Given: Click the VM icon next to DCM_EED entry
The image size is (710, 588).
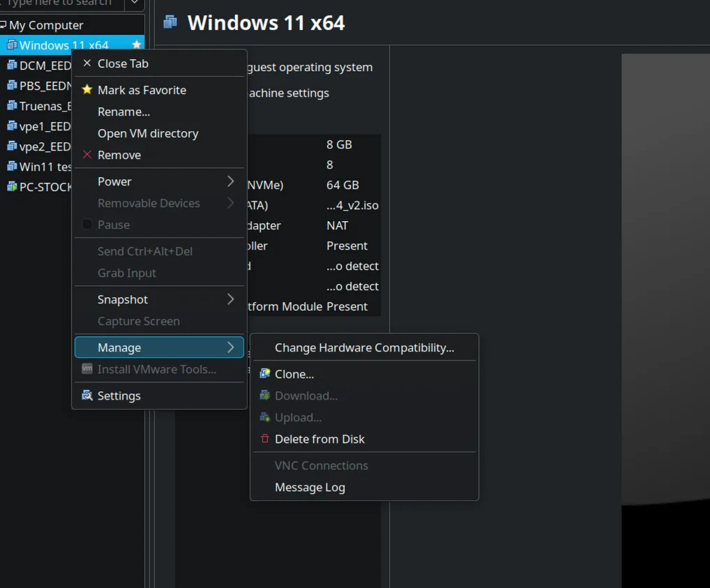Looking at the screenshot, I should [x=12, y=65].
